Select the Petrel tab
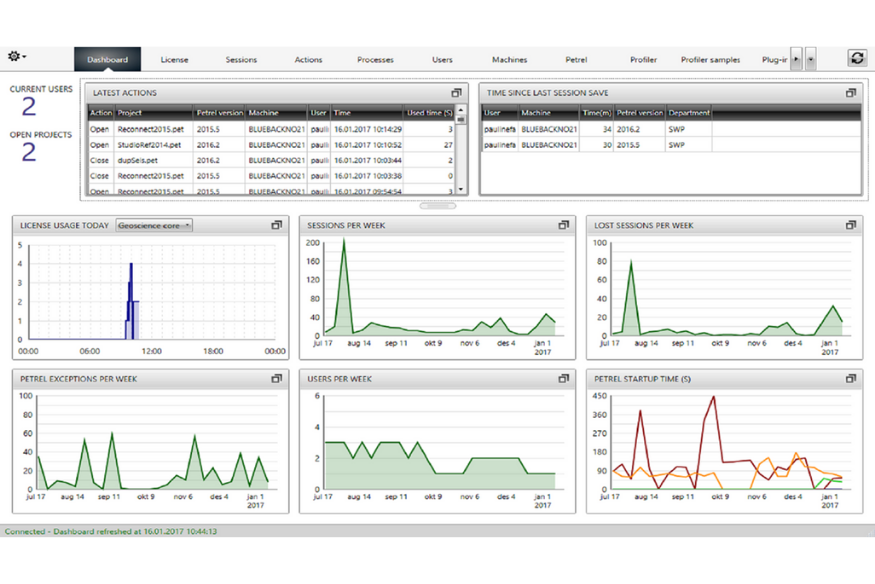Screen dimensions: 875x584 click(576, 59)
